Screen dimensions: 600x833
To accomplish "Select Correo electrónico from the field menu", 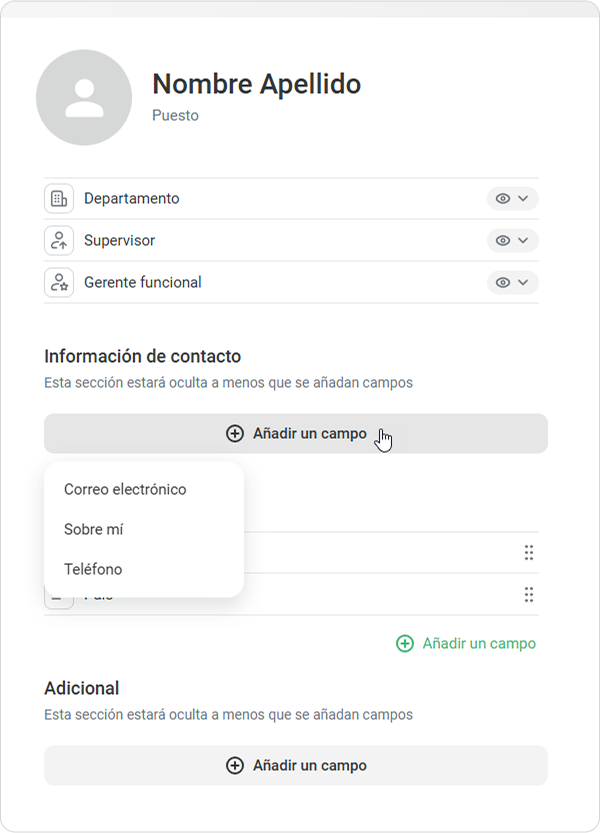I will (125, 489).
